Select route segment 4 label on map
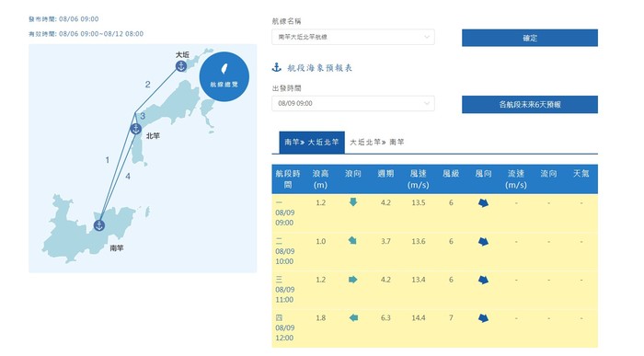 point(128,177)
